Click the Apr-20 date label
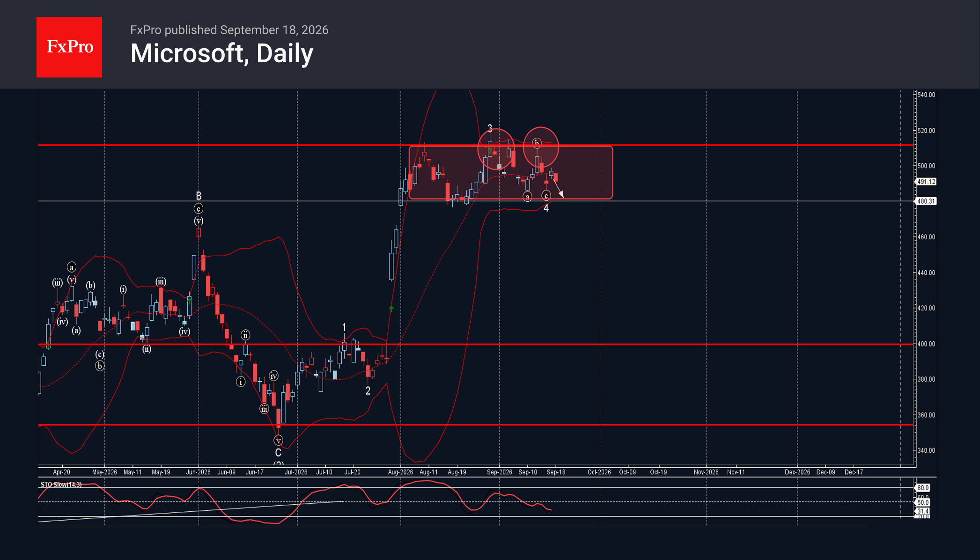The height and width of the screenshot is (560, 980). click(61, 472)
